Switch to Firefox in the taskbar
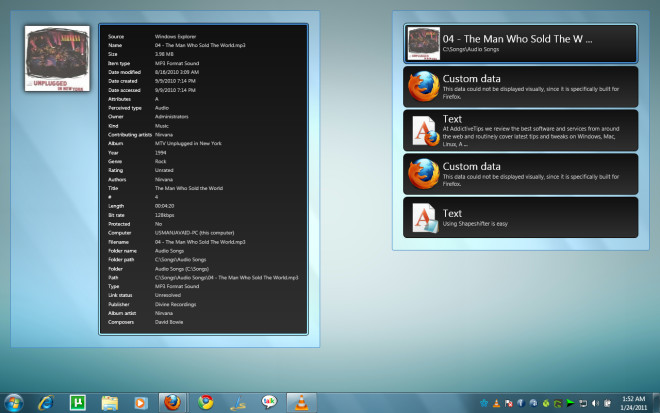The width and height of the screenshot is (660, 413). coord(172,403)
